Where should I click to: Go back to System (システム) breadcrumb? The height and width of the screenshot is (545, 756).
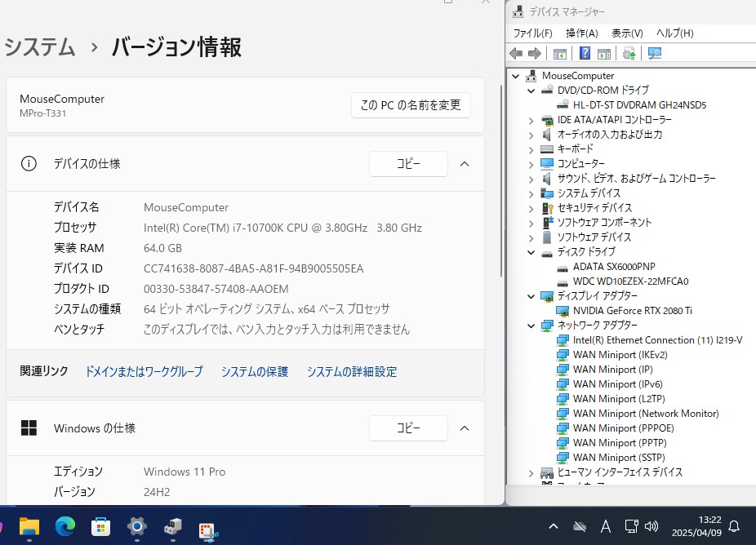tap(39, 47)
